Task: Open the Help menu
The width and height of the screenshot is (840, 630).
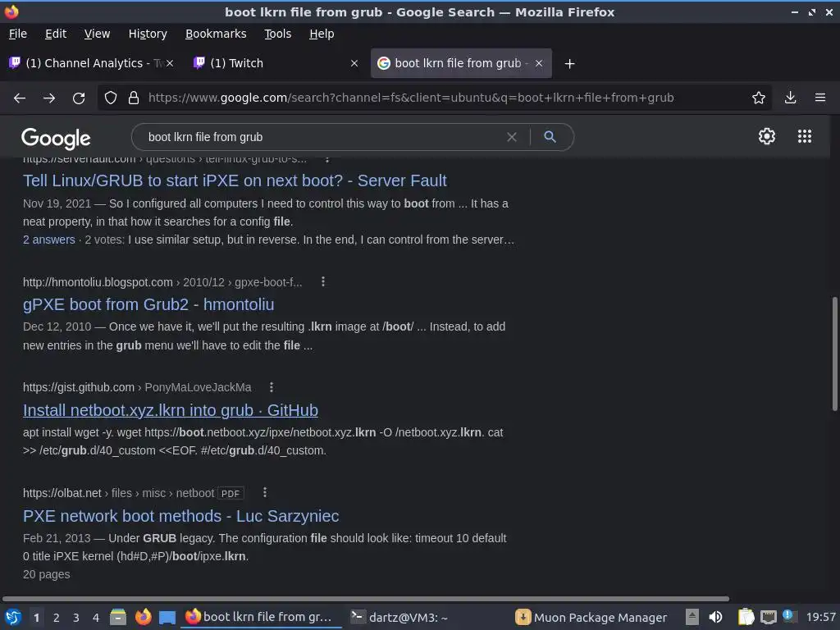Action: click(322, 34)
